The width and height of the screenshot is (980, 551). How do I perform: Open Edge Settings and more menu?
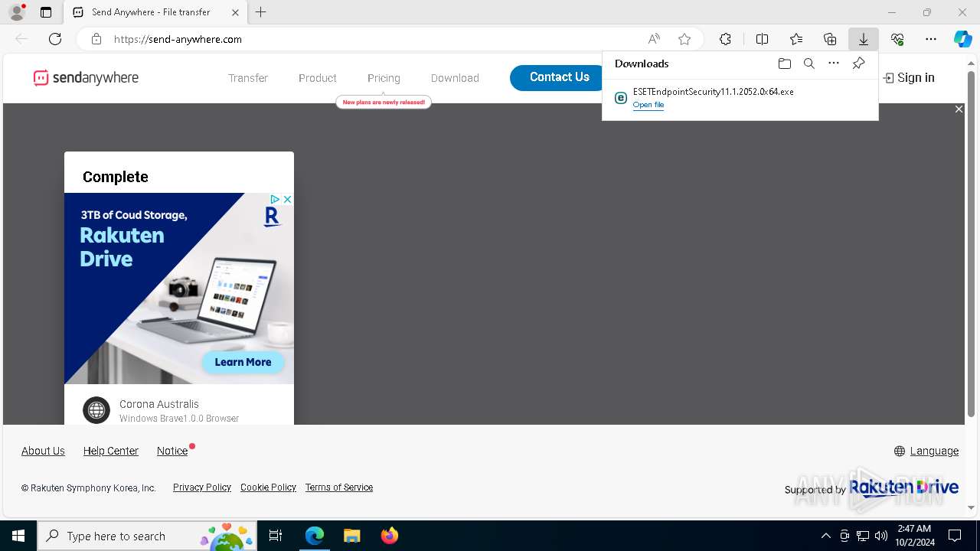tap(931, 39)
